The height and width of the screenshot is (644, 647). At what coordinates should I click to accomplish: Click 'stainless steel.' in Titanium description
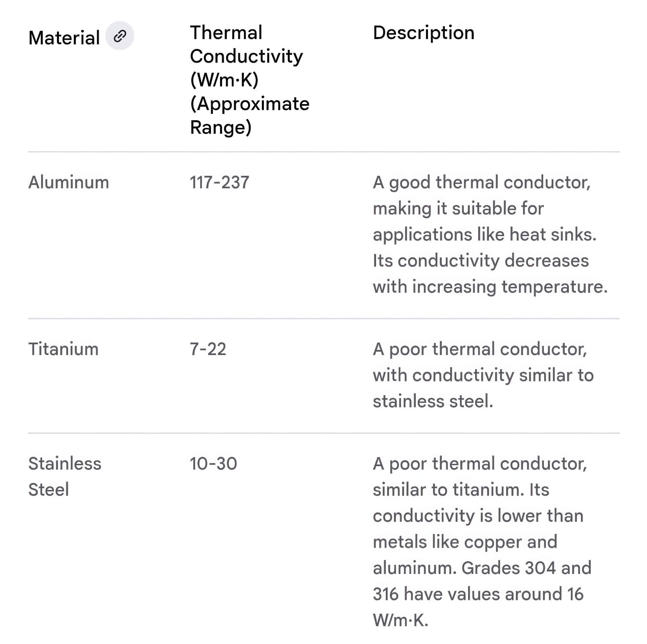pos(433,401)
